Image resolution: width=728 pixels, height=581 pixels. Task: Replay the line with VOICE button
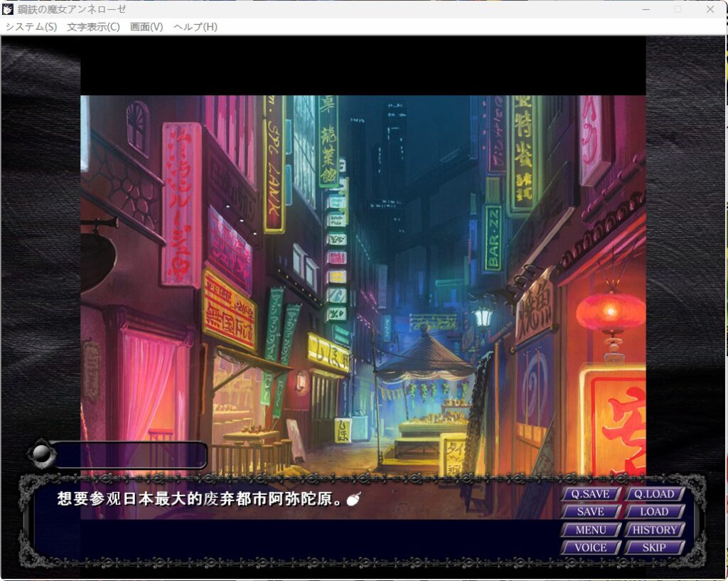pos(591,548)
